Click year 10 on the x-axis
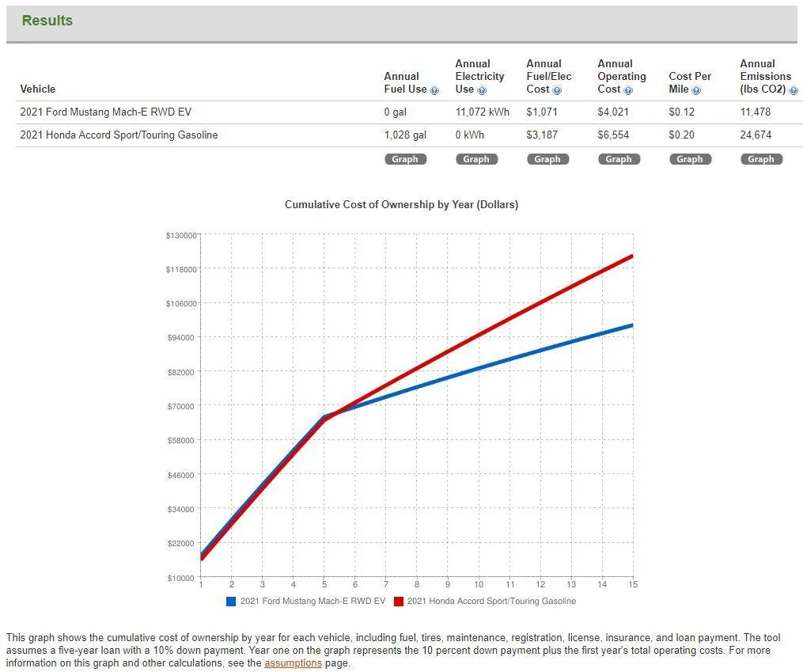 click(479, 584)
